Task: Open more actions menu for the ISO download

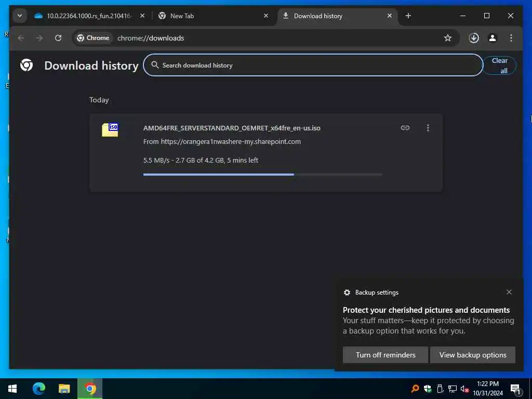Action: pos(428,128)
